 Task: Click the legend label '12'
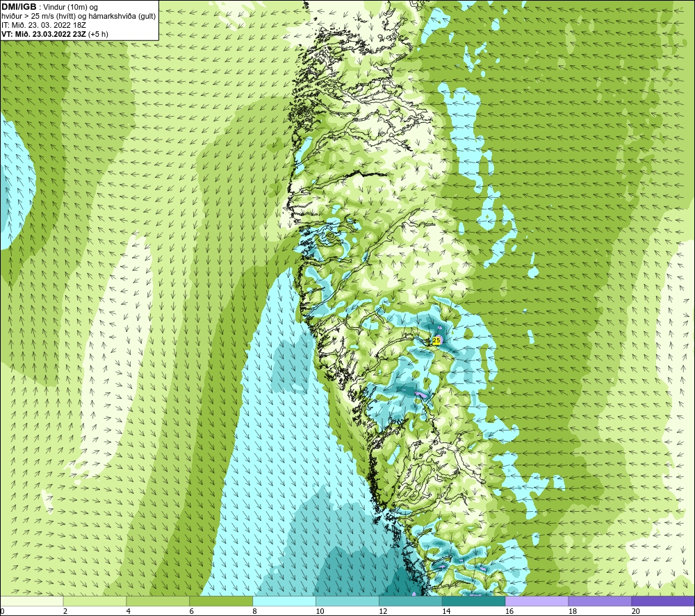click(383, 611)
